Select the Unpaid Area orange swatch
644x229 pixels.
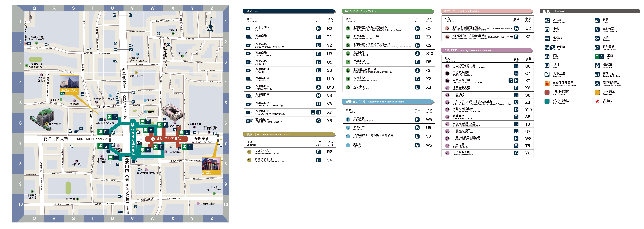(x=597, y=92)
